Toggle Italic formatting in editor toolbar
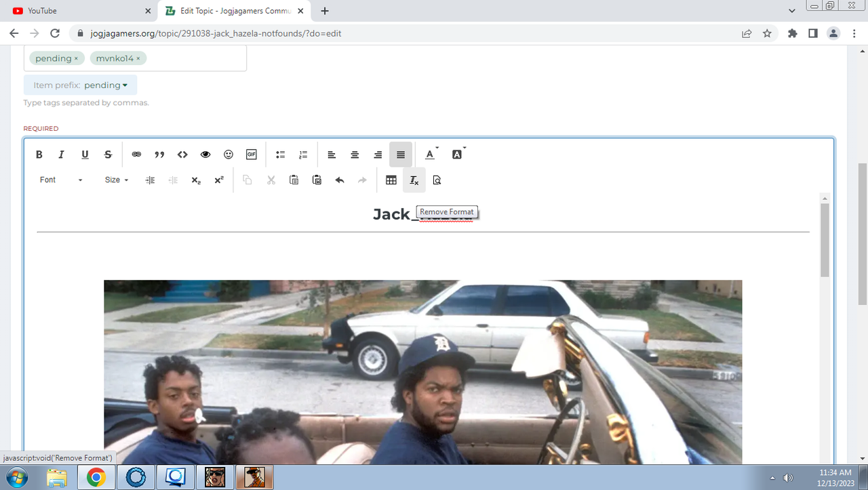868x490 pixels. [62, 155]
